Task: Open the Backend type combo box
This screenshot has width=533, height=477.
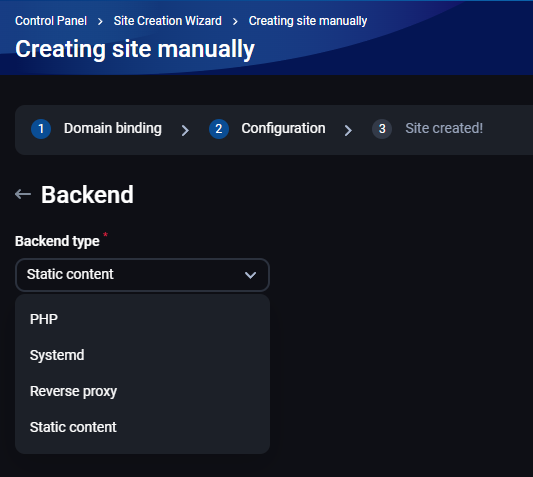Action: tap(142, 275)
